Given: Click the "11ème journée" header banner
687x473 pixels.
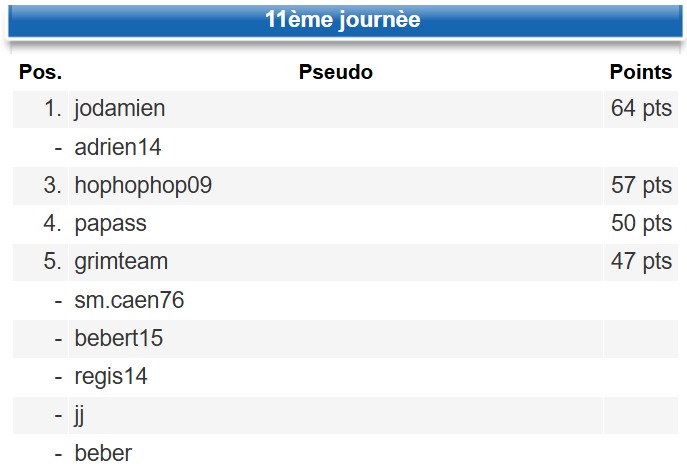Looking at the screenshot, I should click(x=343, y=21).
